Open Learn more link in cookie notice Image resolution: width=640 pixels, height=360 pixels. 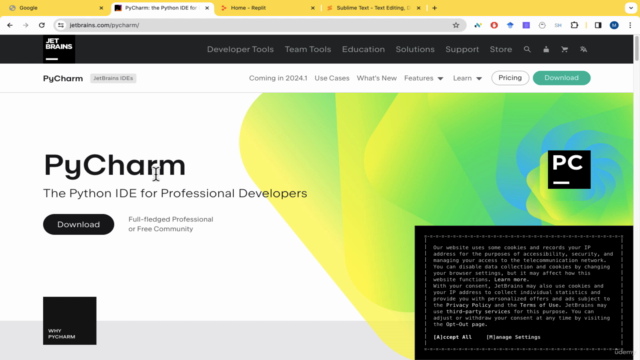pyautogui.click(x=510, y=280)
